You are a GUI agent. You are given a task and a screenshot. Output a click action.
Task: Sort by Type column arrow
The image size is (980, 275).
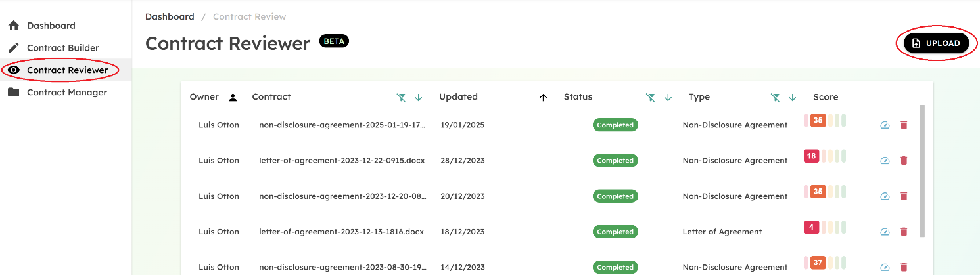point(793,97)
